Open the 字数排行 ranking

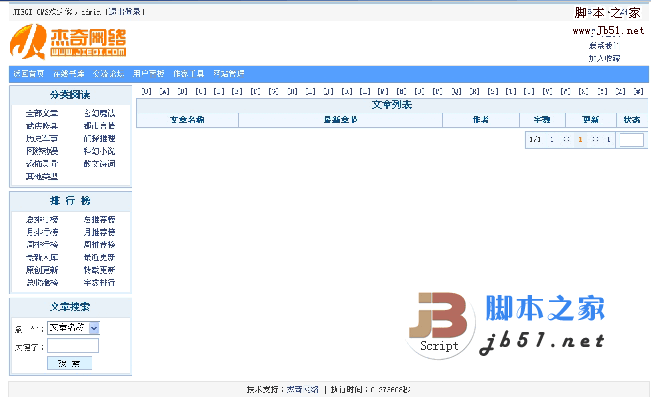99,283
